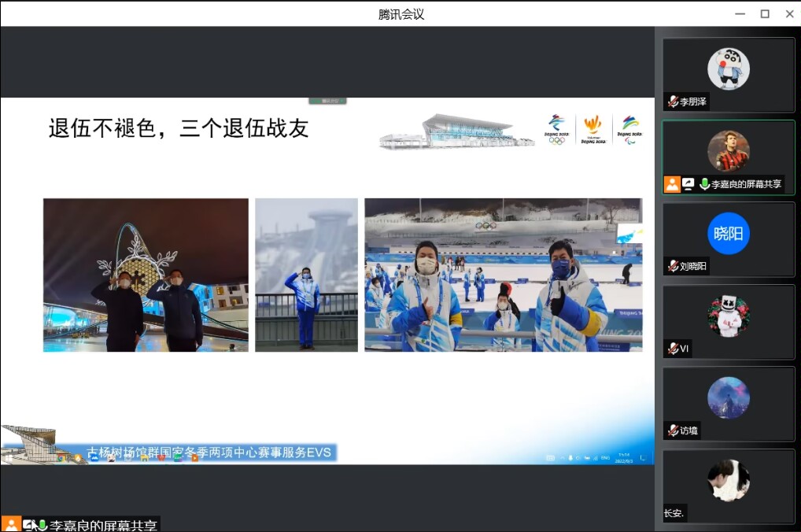This screenshot has width=801, height=532.
Task: Click the screen-share icon in 李嘉良's tile
Action: pos(688,184)
